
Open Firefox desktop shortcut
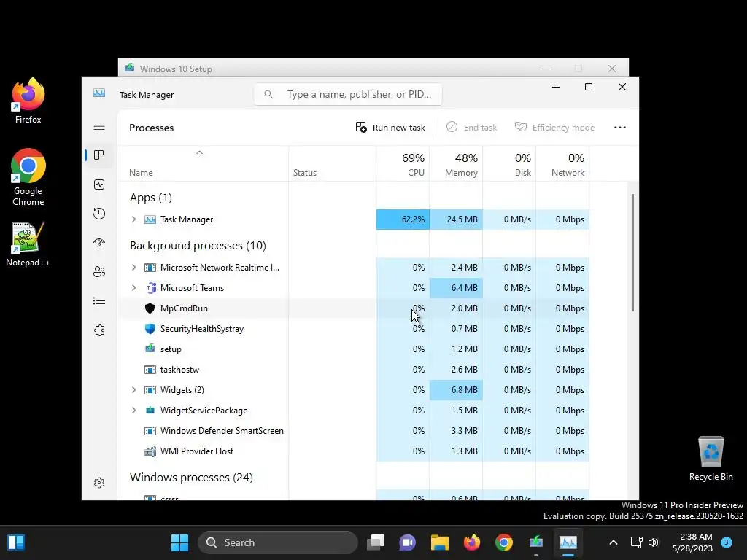click(x=28, y=101)
